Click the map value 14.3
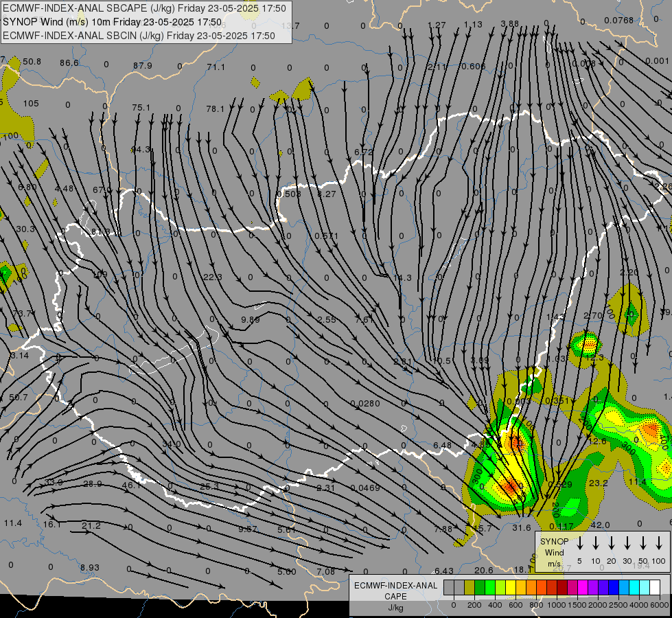Screen dimensions: 672x618 click(x=402, y=278)
